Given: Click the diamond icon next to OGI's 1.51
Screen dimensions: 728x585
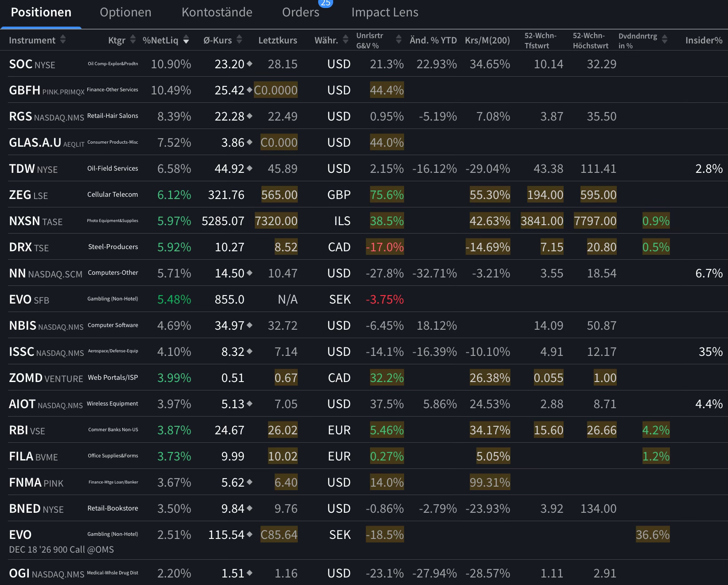Looking at the screenshot, I should (x=249, y=573).
